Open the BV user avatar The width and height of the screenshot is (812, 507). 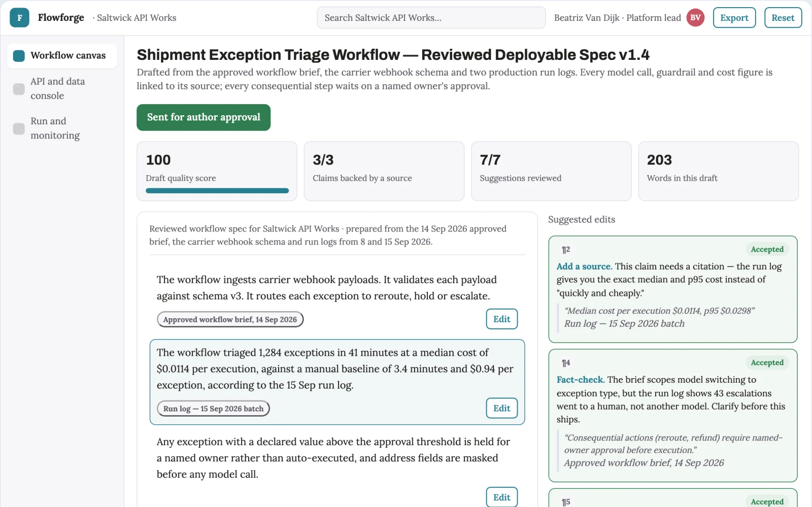[x=695, y=18]
